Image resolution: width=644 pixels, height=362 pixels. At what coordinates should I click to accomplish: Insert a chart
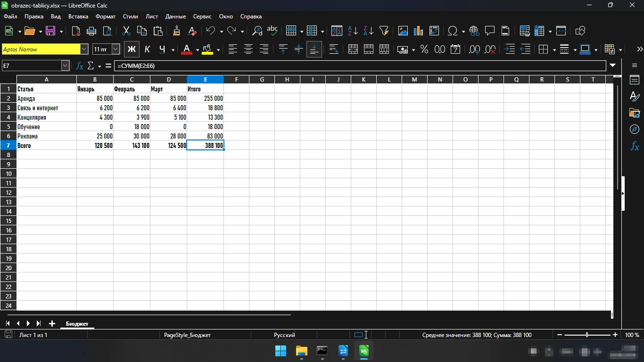point(418,31)
